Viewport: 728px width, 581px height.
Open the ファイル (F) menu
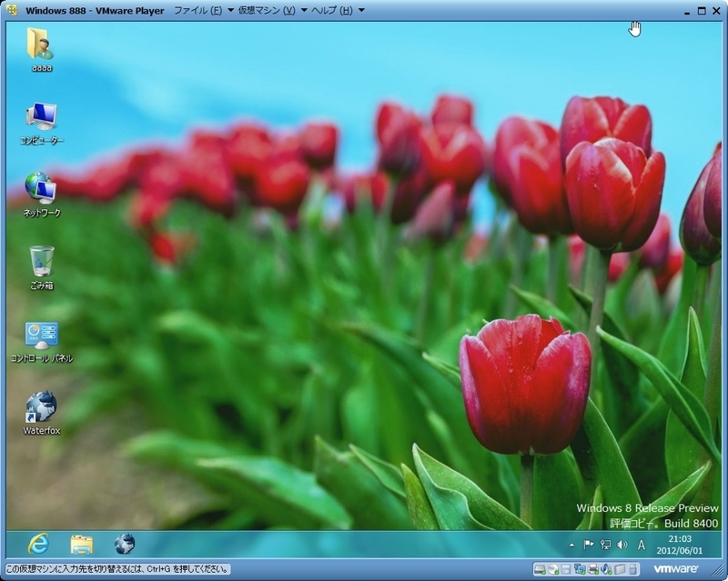coord(197,10)
